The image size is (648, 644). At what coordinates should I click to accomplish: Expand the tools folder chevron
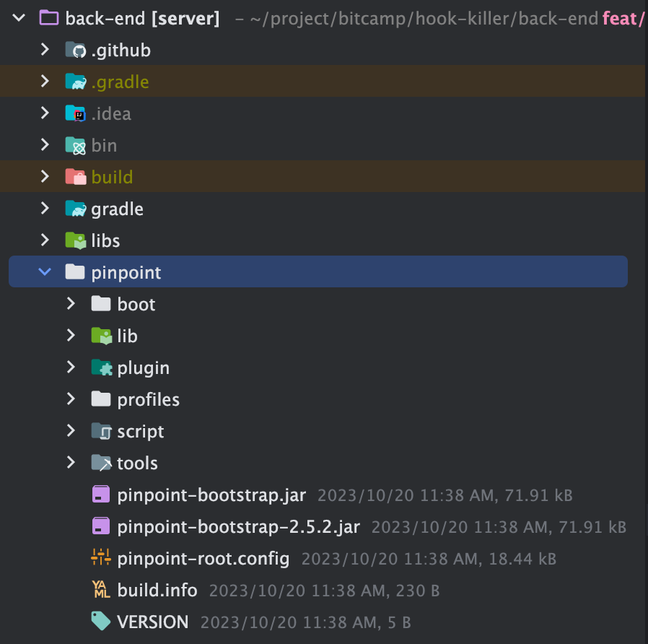71,463
